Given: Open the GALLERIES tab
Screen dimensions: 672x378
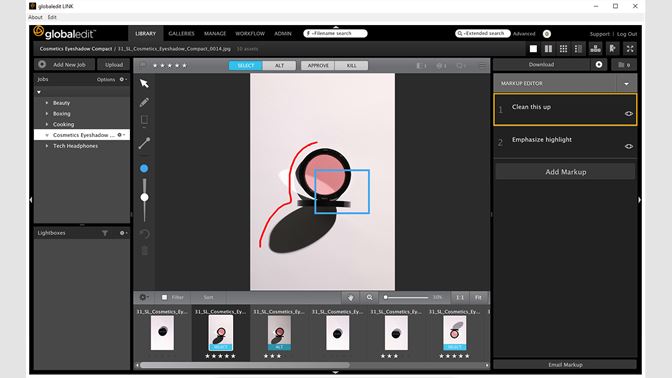Looking at the screenshot, I should click(181, 33).
